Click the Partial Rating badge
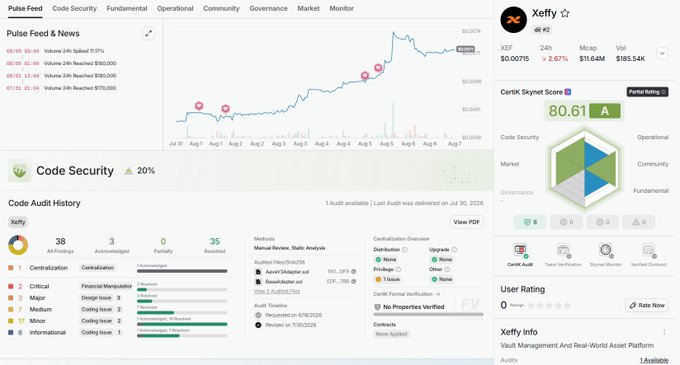This screenshot has width=680, height=365. (x=647, y=92)
